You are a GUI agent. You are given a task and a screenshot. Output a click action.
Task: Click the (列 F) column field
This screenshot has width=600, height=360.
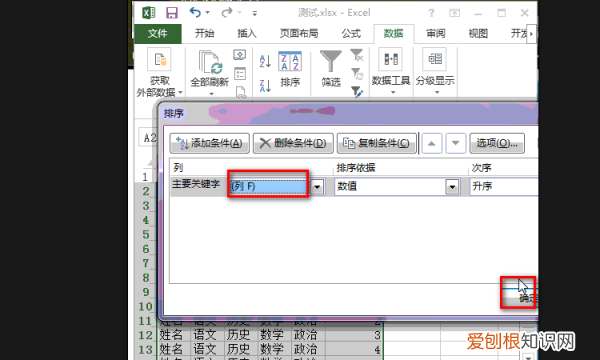point(268,187)
